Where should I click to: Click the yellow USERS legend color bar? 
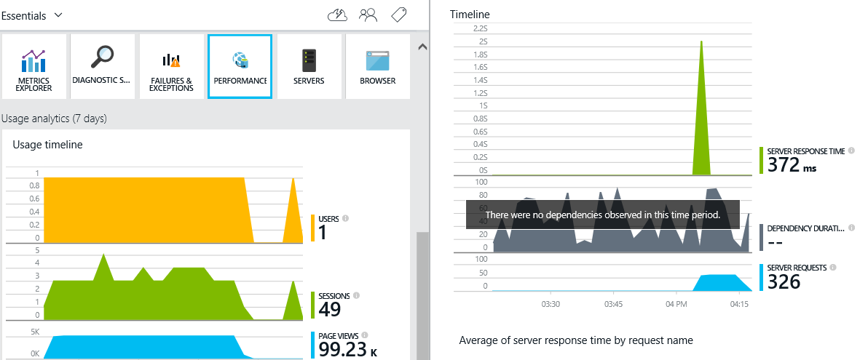(x=313, y=228)
